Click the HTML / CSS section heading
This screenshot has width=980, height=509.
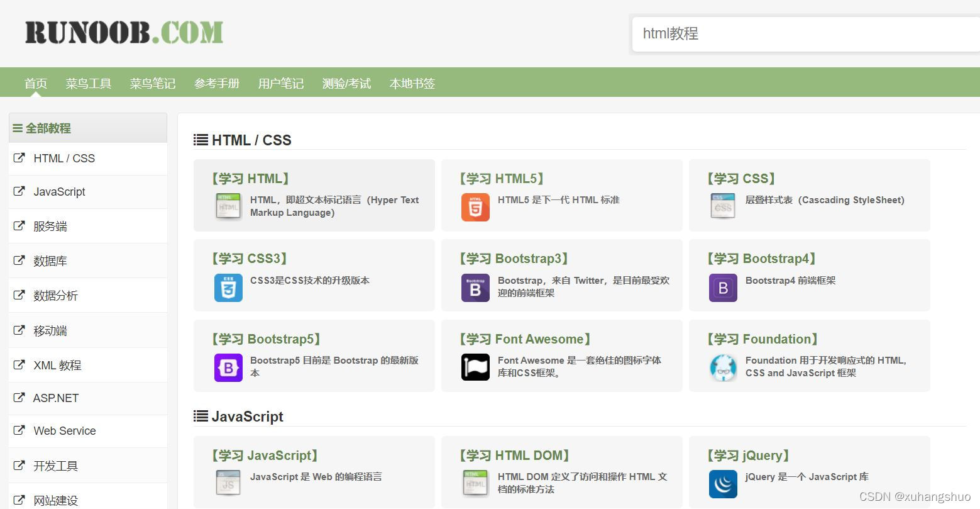coord(251,140)
